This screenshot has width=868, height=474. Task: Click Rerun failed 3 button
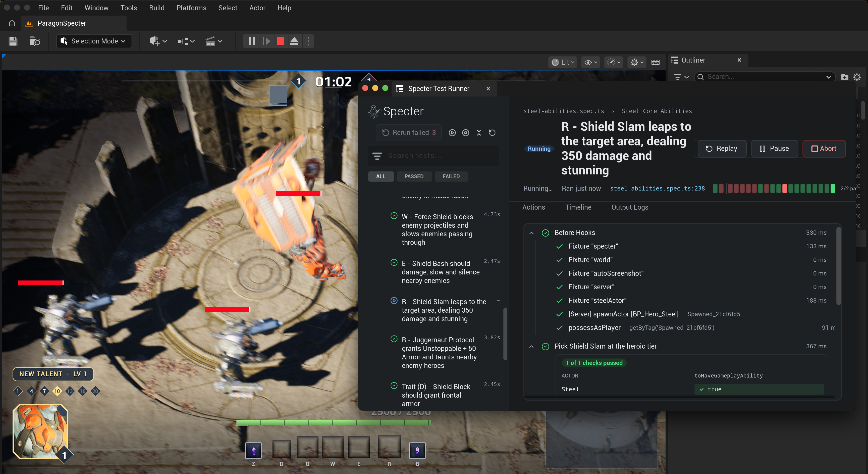(x=409, y=132)
